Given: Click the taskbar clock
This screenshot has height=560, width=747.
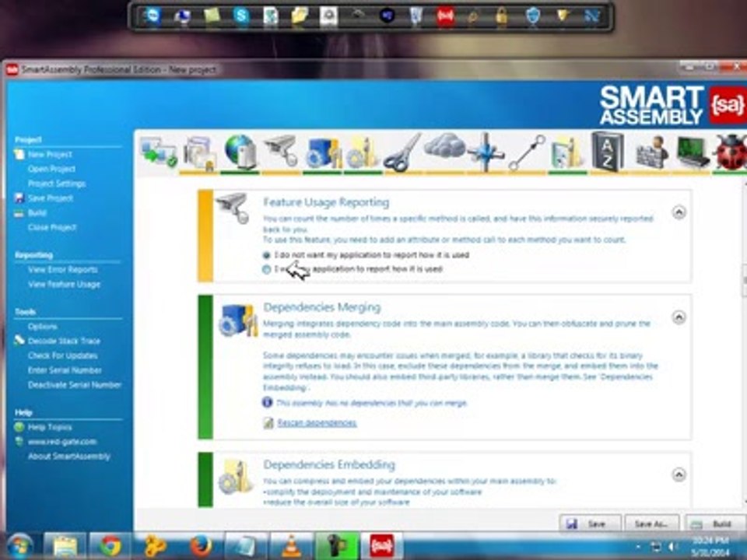Looking at the screenshot, I should (x=710, y=547).
